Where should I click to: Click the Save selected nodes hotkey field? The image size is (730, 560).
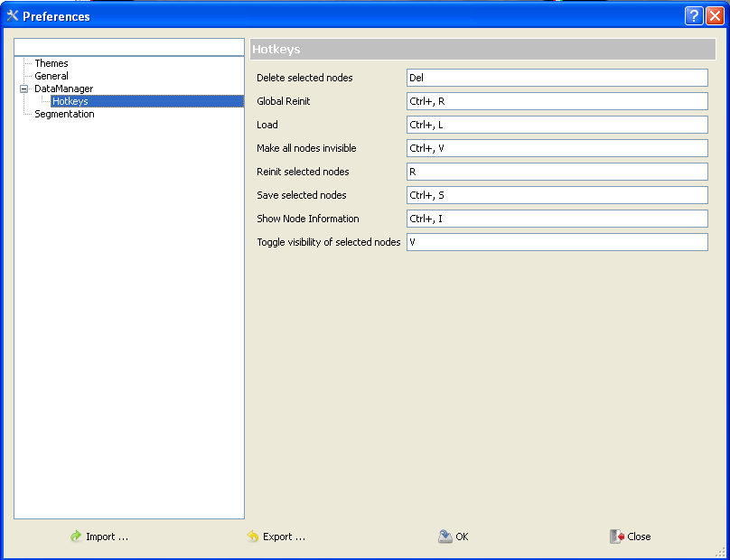click(557, 195)
